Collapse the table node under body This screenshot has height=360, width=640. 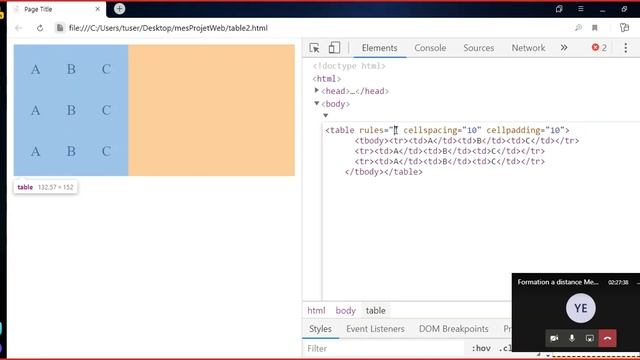326,116
